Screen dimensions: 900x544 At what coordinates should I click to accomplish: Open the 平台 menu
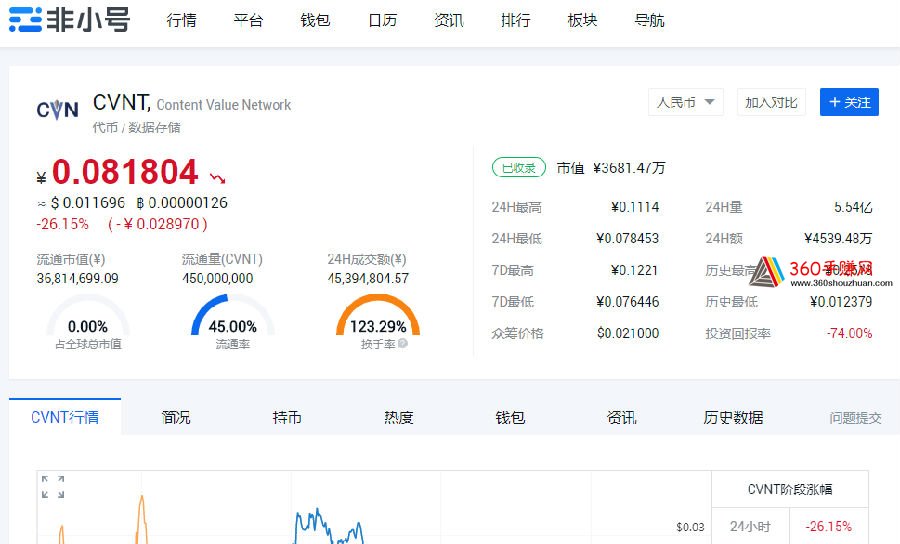[x=248, y=21]
